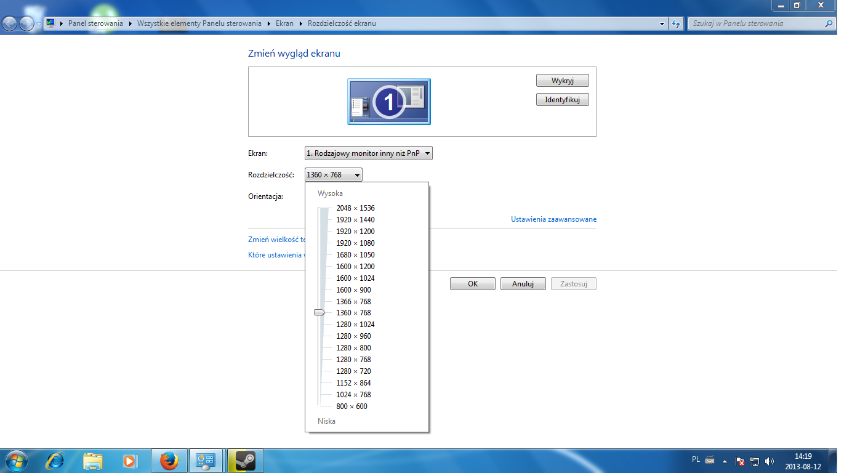
Task: Open Steam from the taskbar
Action: coord(245,460)
